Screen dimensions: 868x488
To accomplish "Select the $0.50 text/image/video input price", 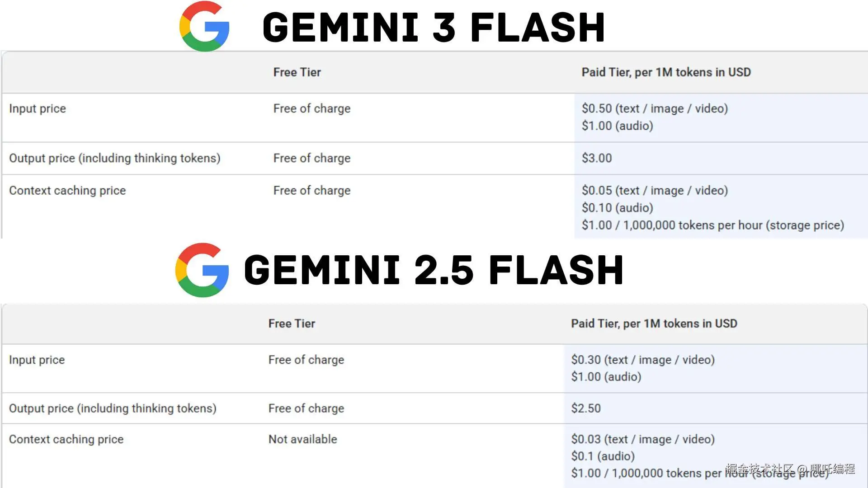I will tap(654, 108).
